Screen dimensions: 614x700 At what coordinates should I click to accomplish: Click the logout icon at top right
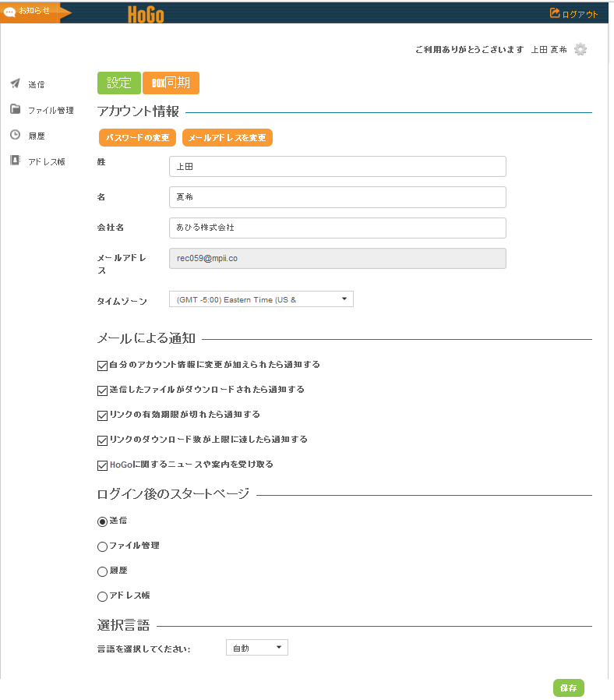(555, 13)
